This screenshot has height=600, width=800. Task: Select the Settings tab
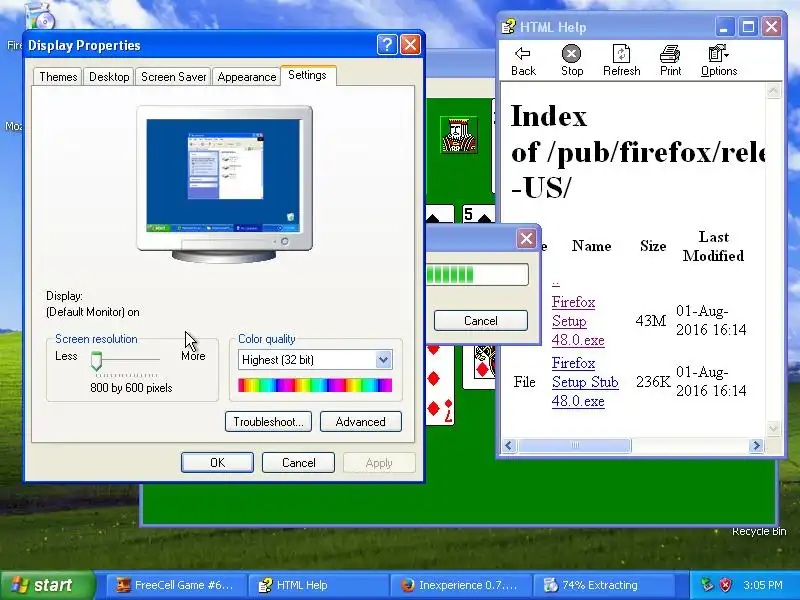[x=307, y=75]
